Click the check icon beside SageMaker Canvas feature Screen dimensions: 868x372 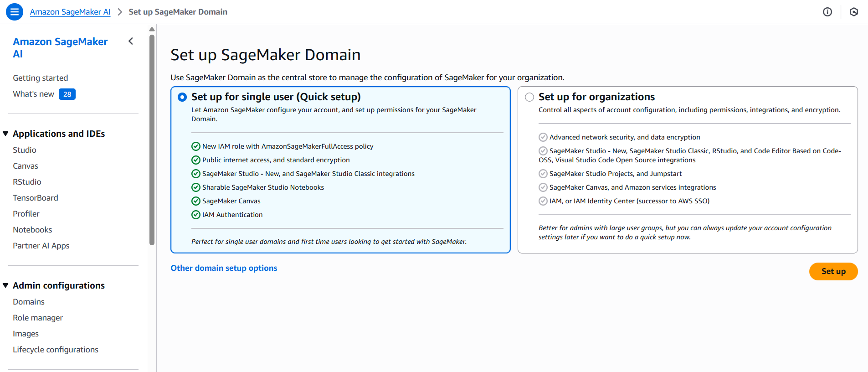tap(196, 201)
